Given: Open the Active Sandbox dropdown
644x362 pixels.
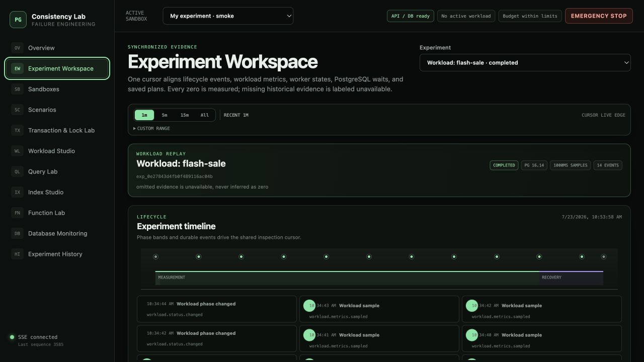Looking at the screenshot, I should (228, 16).
